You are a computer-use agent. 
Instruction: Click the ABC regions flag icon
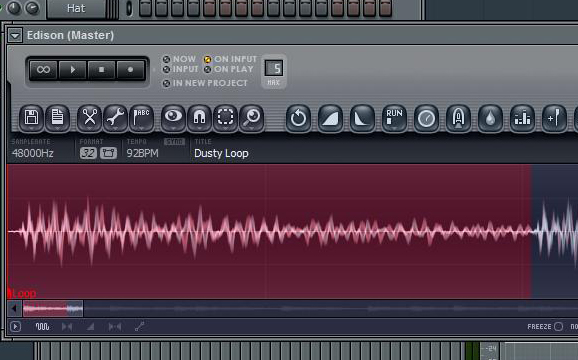pyautogui.click(x=142, y=118)
